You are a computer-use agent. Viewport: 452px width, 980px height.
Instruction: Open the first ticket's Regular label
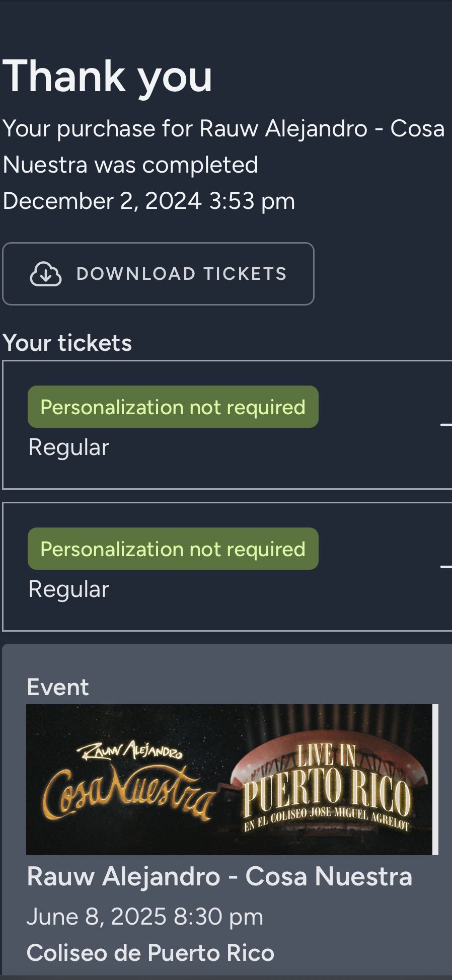(69, 447)
